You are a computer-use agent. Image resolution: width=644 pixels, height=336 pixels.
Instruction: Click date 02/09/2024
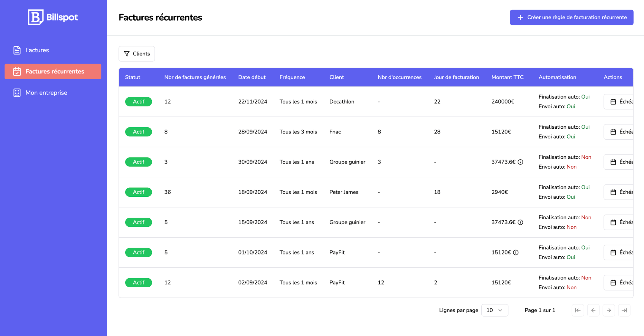pyautogui.click(x=252, y=282)
